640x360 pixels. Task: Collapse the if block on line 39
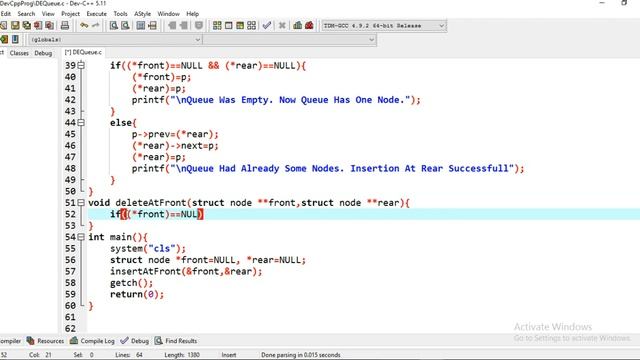coord(81,65)
